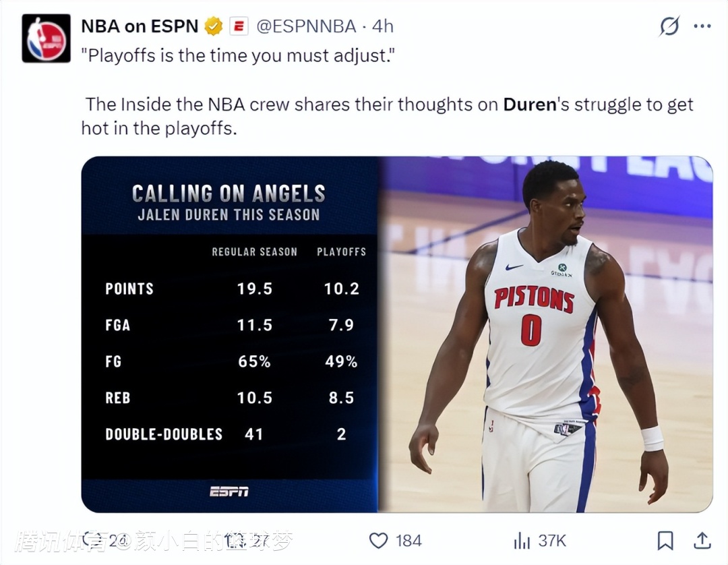Like the tweet with the heart icon
The height and width of the screenshot is (565, 728).
tap(378, 541)
